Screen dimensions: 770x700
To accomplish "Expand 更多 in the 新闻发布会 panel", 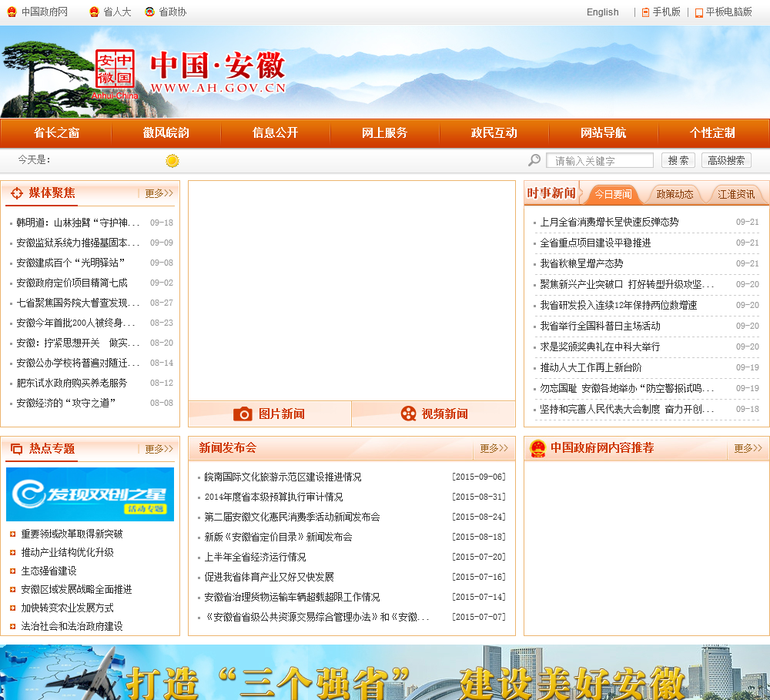I will pyautogui.click(x=494, y=448).
